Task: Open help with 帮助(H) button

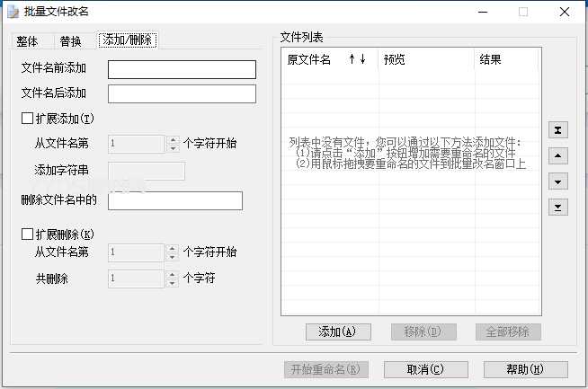Action: pyautogui.click(x=525, y=369)
